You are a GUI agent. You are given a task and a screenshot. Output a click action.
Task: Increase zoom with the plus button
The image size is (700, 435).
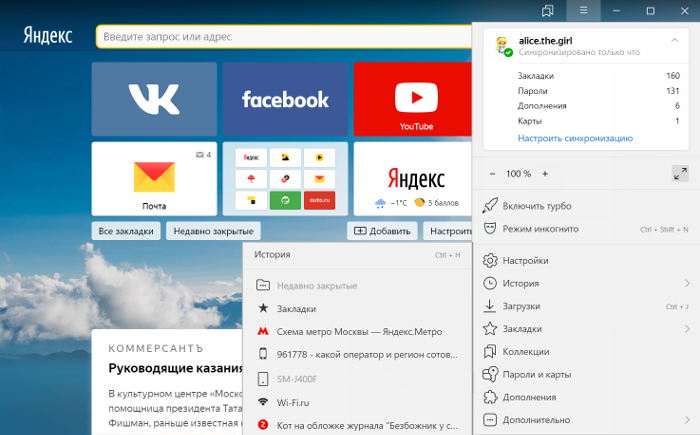pyautogui.click(x=545, y=174)
